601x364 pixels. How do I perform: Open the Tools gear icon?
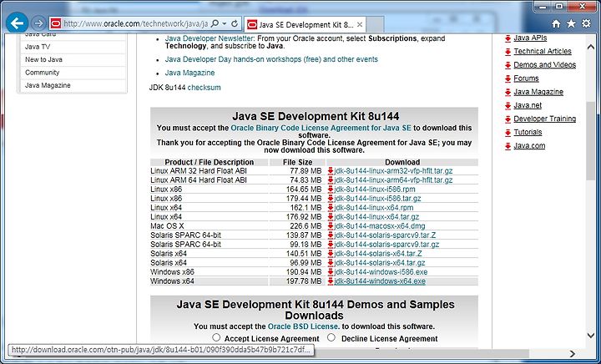tap(586, 23)
